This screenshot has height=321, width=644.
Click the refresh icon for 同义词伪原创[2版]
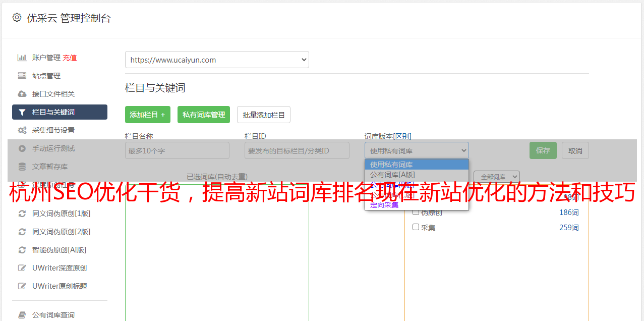coord(22,232)
